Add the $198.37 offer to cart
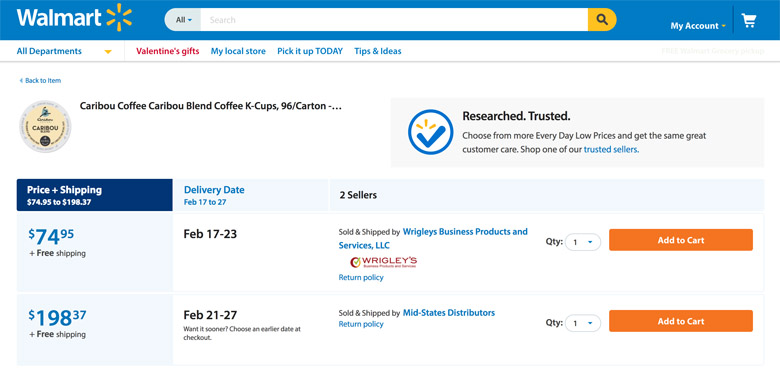The height and width of the screenshot is (379, 780). tap(681, 321)
